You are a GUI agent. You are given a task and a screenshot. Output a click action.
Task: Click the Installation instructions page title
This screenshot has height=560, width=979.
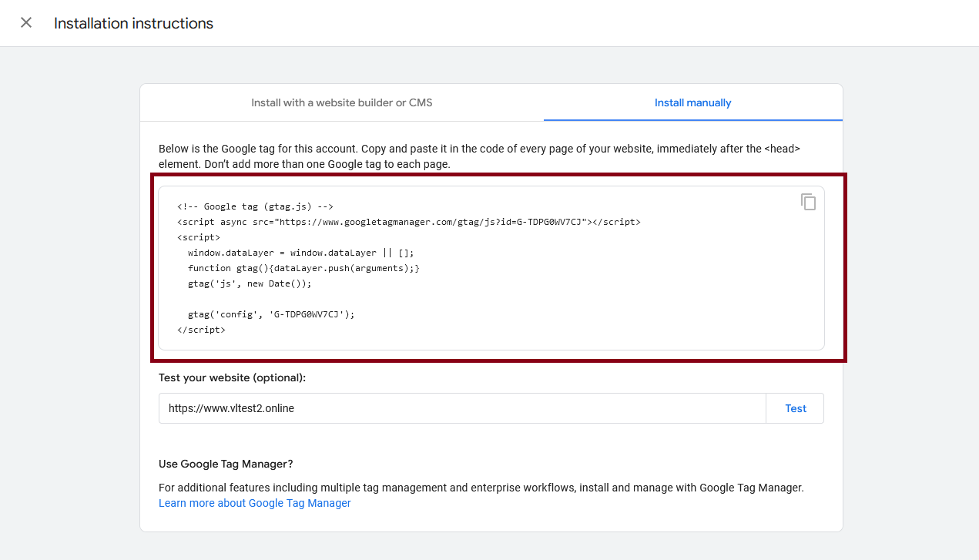(133, 23)
